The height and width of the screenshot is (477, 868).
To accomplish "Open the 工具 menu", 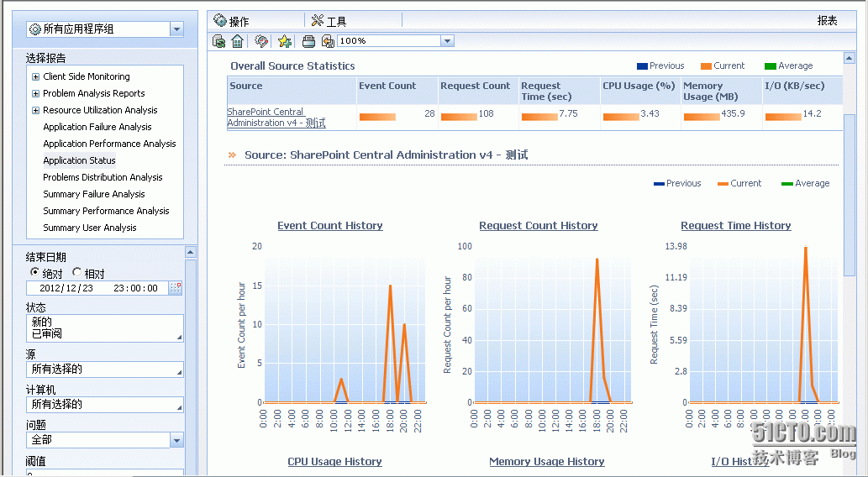I will pos(336,22).
